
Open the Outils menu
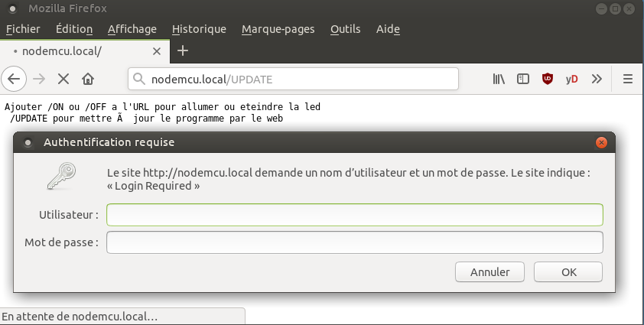tap(346, 29)
